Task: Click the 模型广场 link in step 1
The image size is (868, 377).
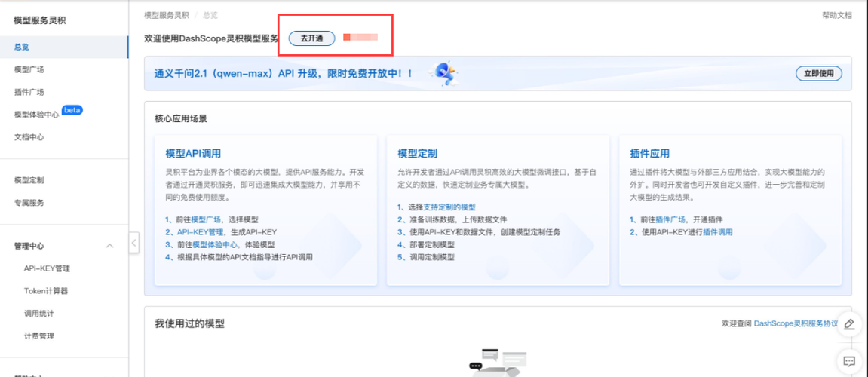Action: 206,219
